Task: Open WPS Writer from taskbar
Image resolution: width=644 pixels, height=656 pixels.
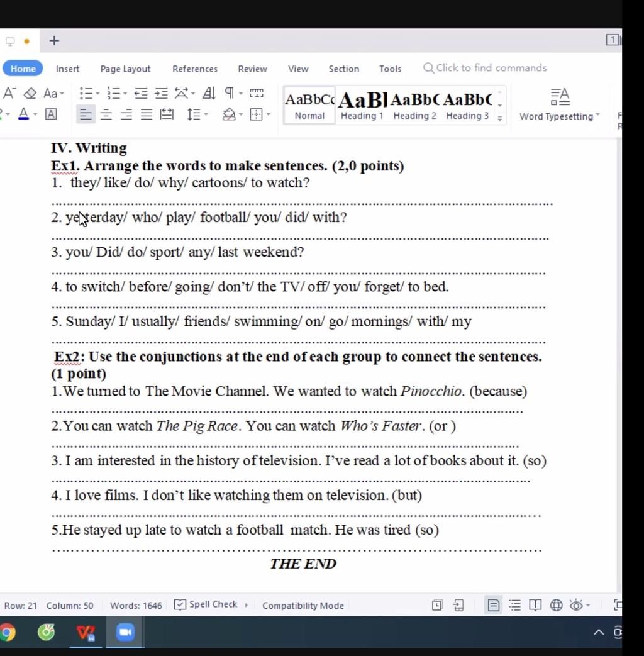Action: (86, 631)
